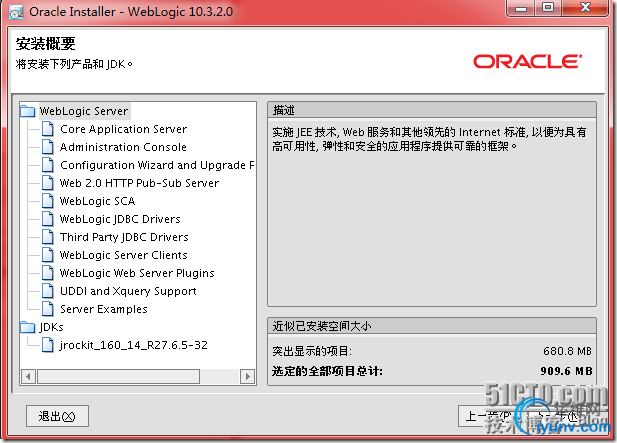This screenshot has height=443, width=617.
Task: Click the 安装概要 heading
Action: pyautogui.click(x=45, y=44)
